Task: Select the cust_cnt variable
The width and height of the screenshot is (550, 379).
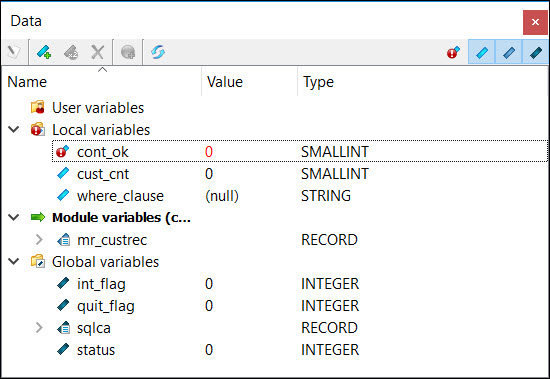Action: (x=103, y=174)
